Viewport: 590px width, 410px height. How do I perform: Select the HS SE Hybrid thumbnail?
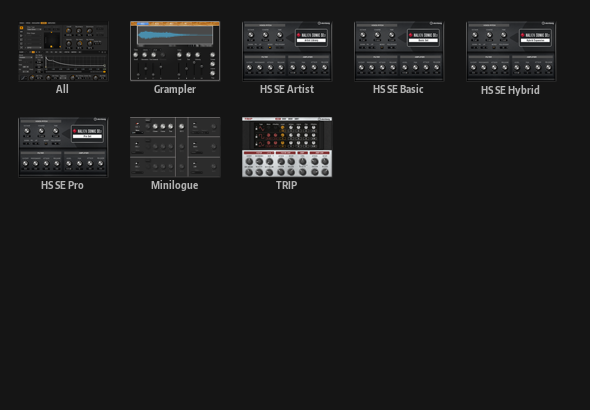(x=511, y=51)
